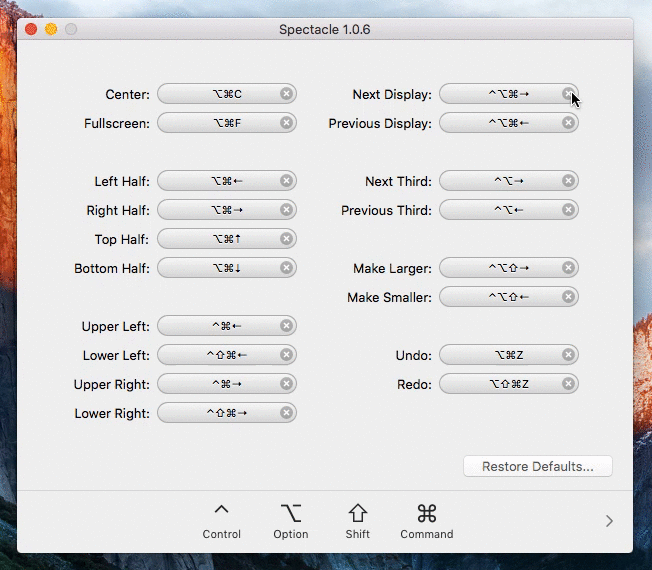Minimize the Spectacle window with yellow button
The height and width of the screenshot is (570, 652).
point(51,29)
